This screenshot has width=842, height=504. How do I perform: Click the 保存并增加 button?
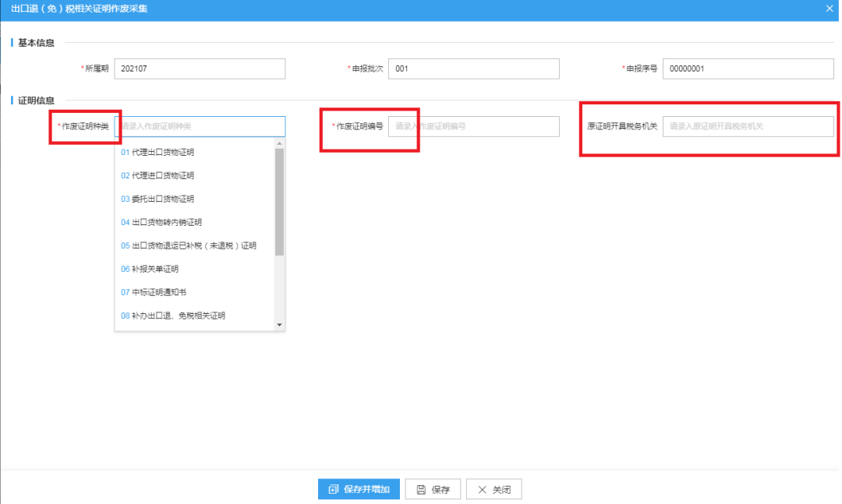click(x=359, y=489)
